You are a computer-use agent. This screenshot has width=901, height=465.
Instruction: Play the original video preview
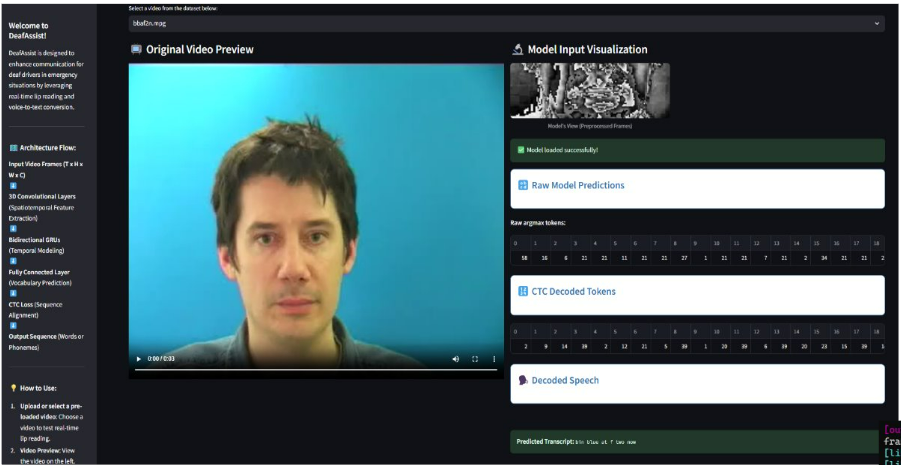[x=138, y=359]
